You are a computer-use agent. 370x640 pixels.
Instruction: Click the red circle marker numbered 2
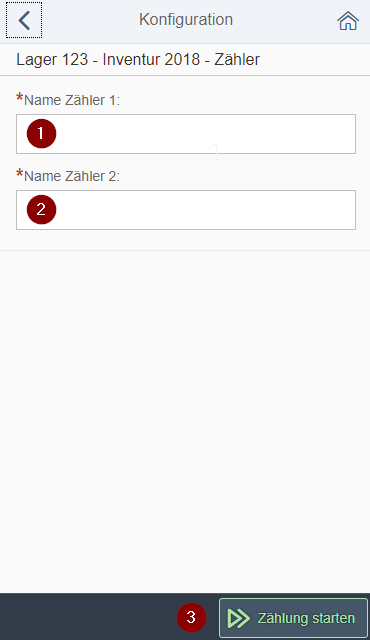(41, 209)
